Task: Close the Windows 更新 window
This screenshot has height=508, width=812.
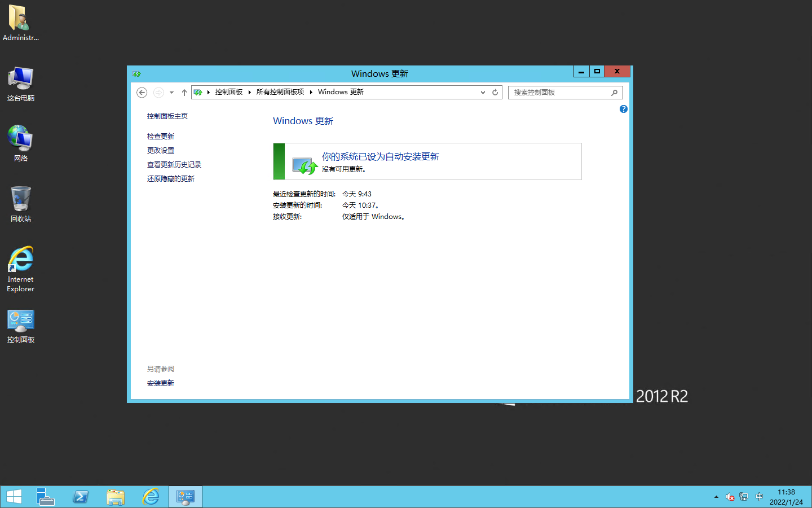Action: coord(617,71)
